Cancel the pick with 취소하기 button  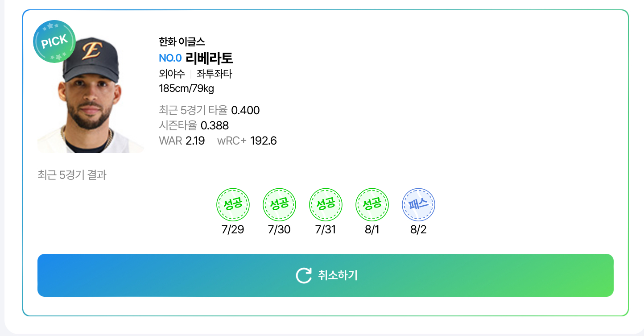[x=326, y=275]
